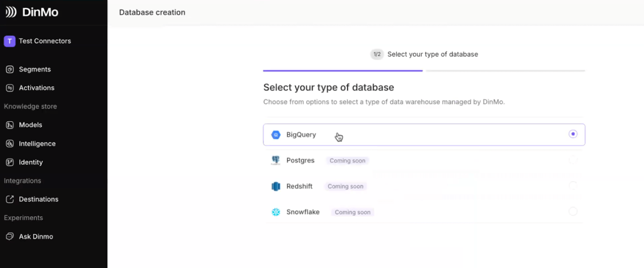Open the Segments menu item
644x268 pixels.
pyautogui.click(x=35, y=69)
